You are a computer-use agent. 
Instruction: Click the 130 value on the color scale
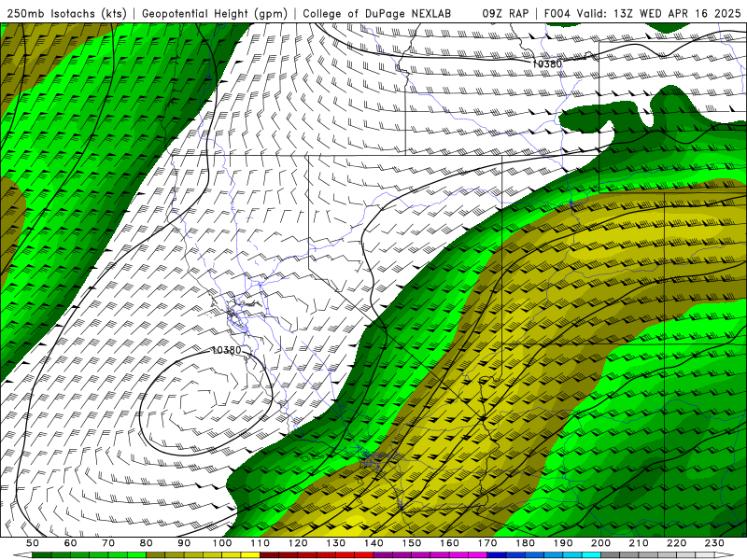point(335,543)
